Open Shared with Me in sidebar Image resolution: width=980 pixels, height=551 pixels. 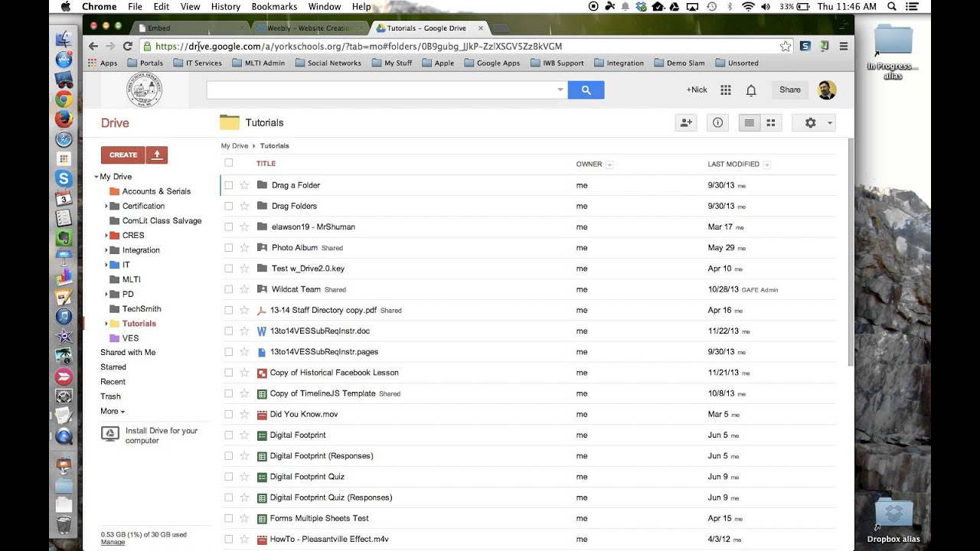[x=128, y=353]
